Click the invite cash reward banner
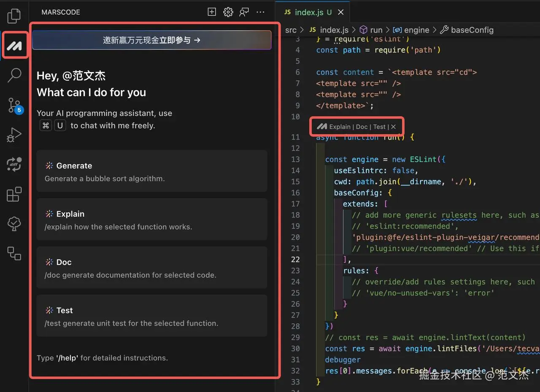Screen dimensions: 540x392 152,40
